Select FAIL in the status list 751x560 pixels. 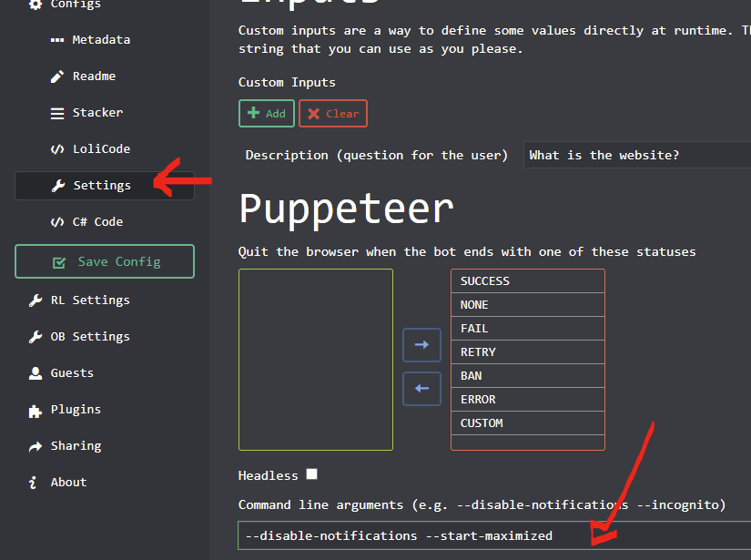point(528,329)
